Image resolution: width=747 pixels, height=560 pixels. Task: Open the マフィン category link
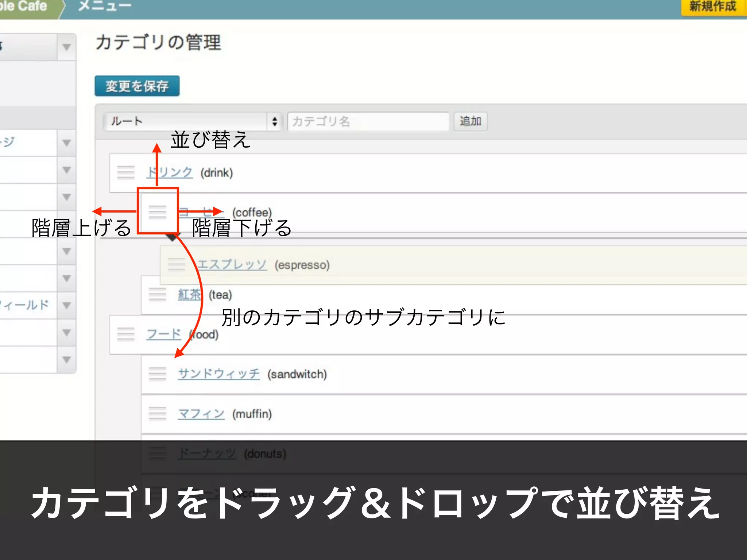pyautogui.click(x=201, y=413)
